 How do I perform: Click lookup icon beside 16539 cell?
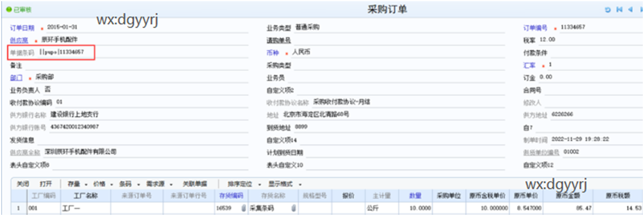click(x=244, y=208)
